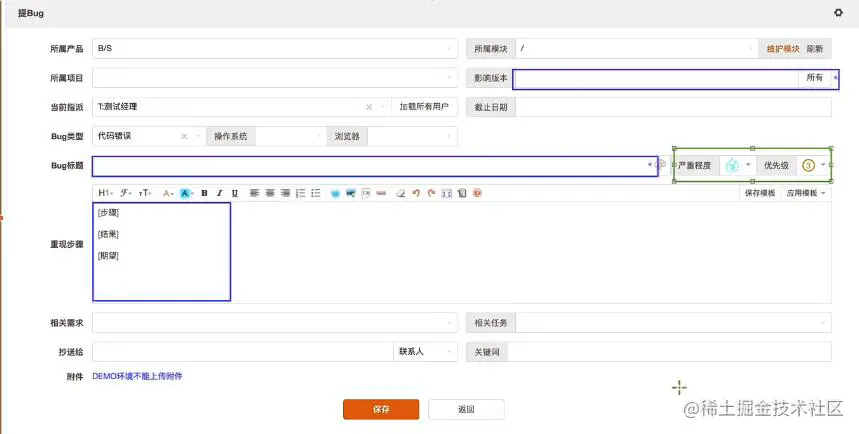Open the 优先级 priority dropdown
The height and width of the screenshot is (434, 859).
click(814, 165)
